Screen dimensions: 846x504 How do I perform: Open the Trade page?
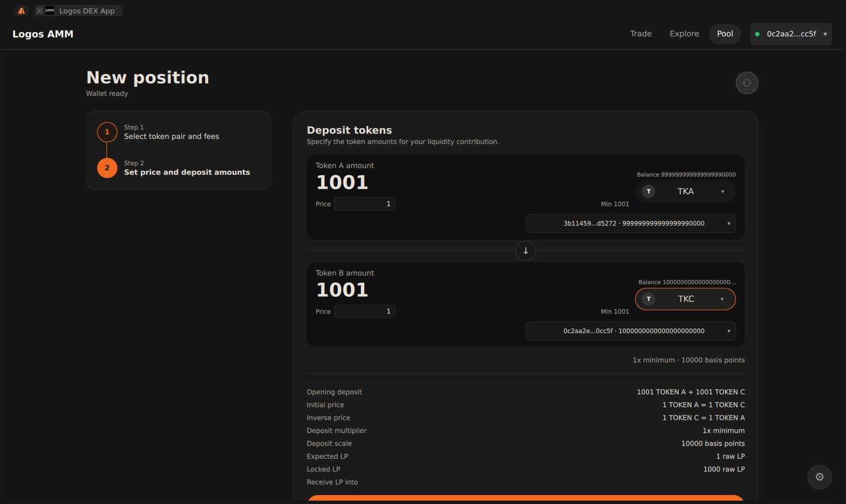click(641, 34)
